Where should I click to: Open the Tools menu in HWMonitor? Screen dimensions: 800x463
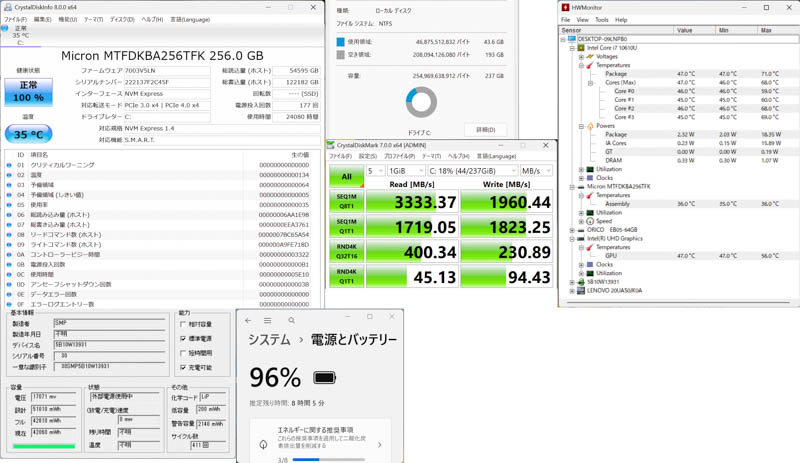click(x=602, y=20)
